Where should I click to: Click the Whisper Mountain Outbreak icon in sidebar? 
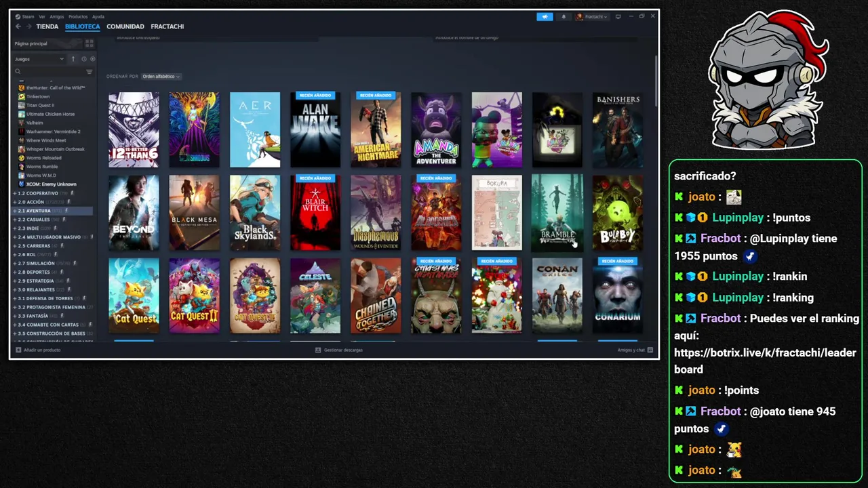pos(21,149)
